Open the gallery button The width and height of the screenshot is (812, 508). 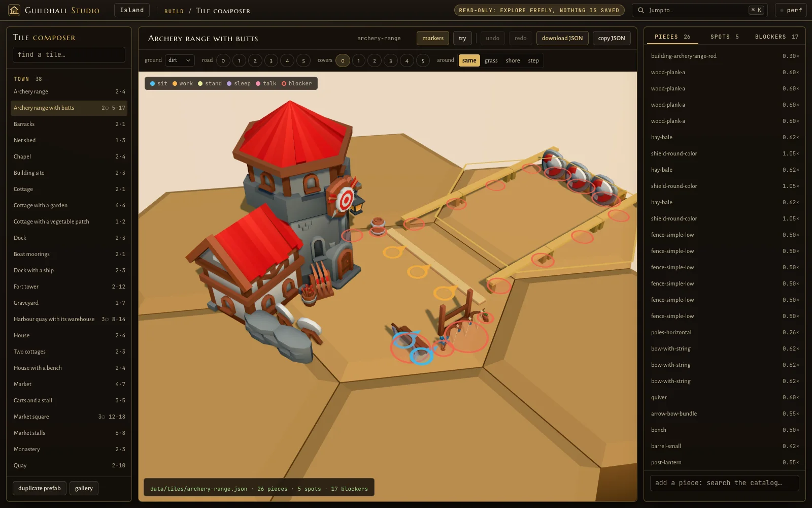pos(84,488)
